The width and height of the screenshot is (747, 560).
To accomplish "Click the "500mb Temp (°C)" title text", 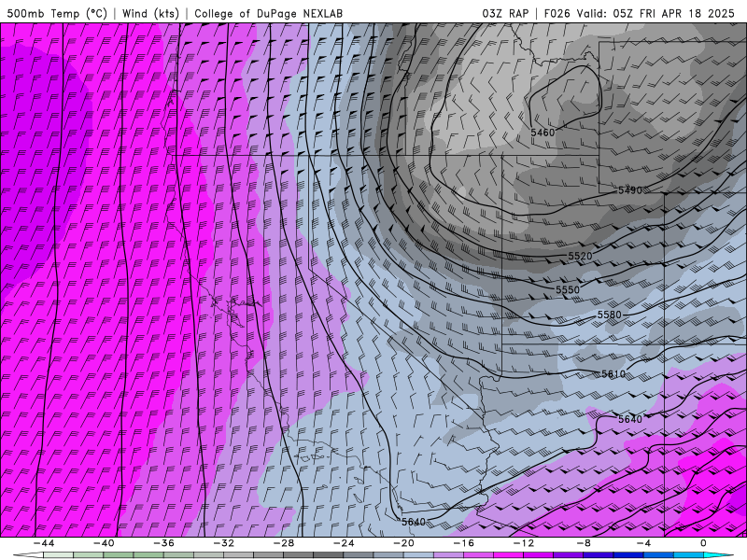I will pos(57,14).
